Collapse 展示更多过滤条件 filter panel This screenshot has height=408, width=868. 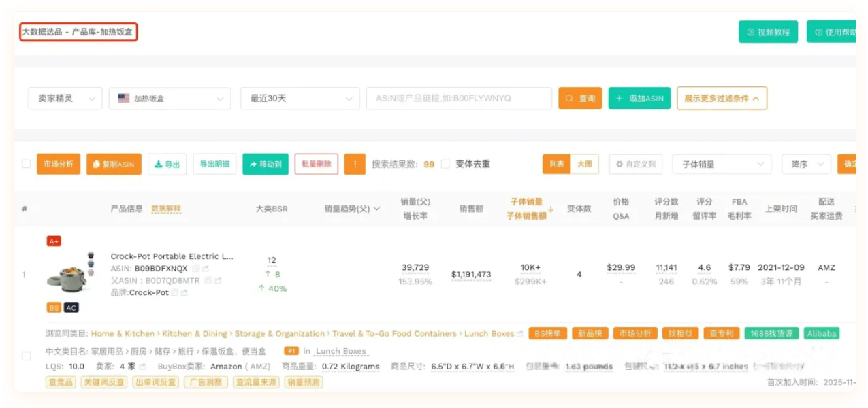coord(720,98)
